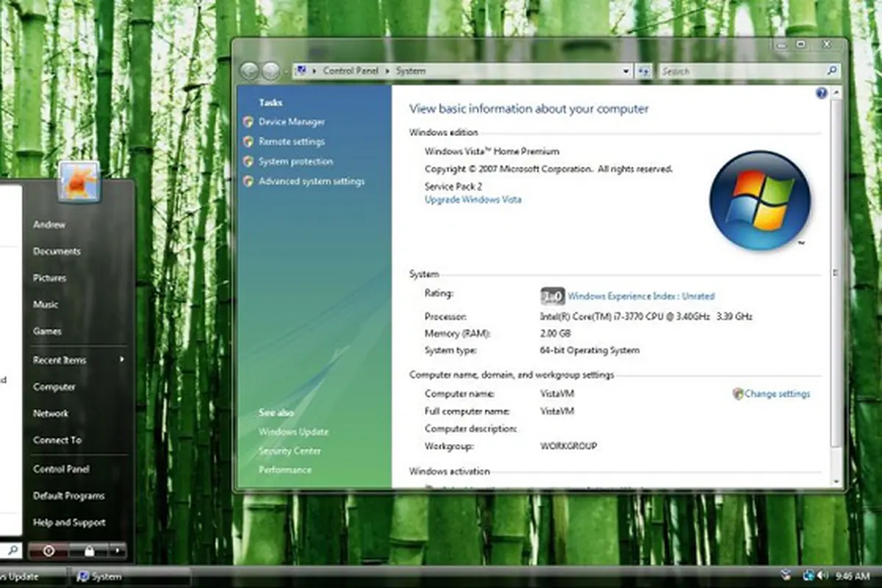
Task: Click the network icon in system tray
Action: pyautogui.click(x=808, y=576)
